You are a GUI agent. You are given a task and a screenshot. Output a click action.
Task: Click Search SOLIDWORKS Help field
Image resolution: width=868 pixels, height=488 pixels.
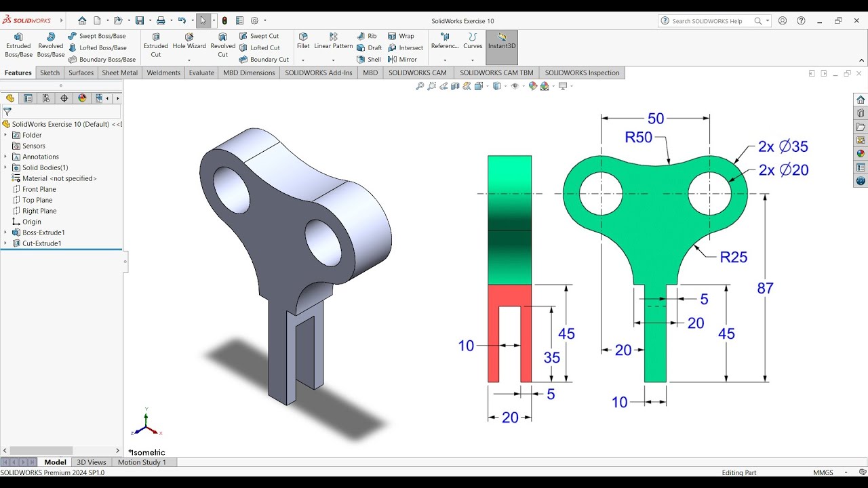coord(713,21)
